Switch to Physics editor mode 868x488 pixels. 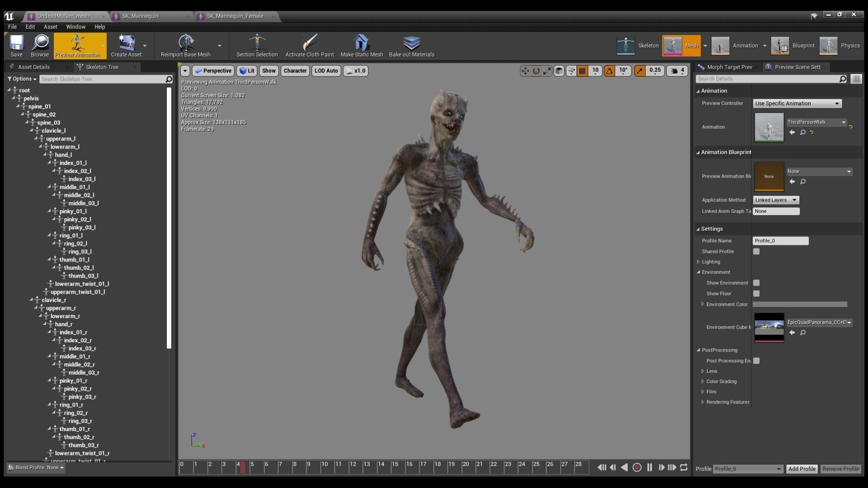click(840, 46)
